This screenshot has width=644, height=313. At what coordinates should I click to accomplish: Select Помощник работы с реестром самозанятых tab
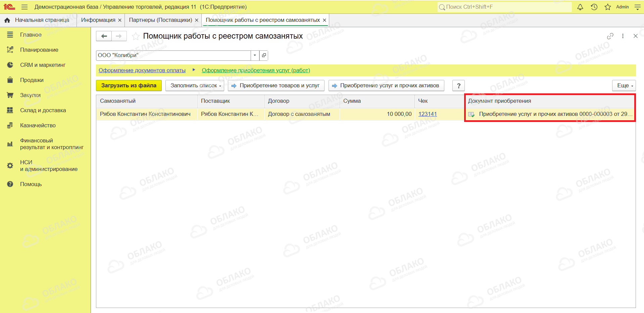tap(263, 20)
